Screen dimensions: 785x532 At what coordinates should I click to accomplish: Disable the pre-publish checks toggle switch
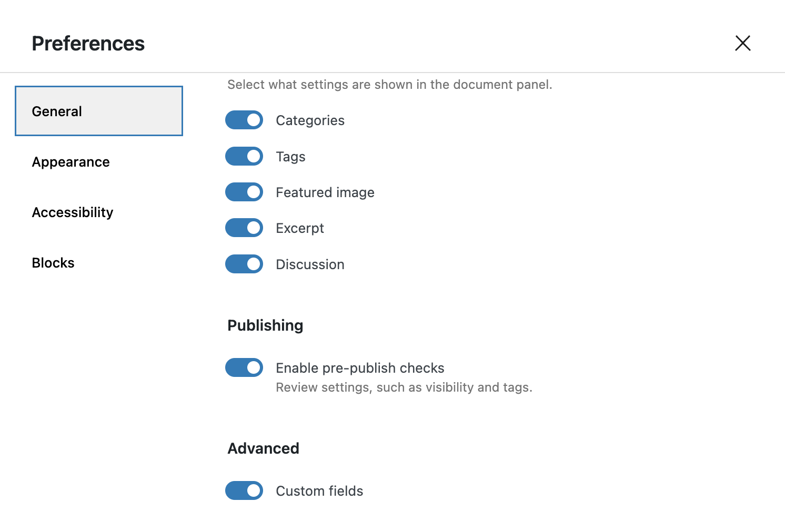click(x=244, y=367)
